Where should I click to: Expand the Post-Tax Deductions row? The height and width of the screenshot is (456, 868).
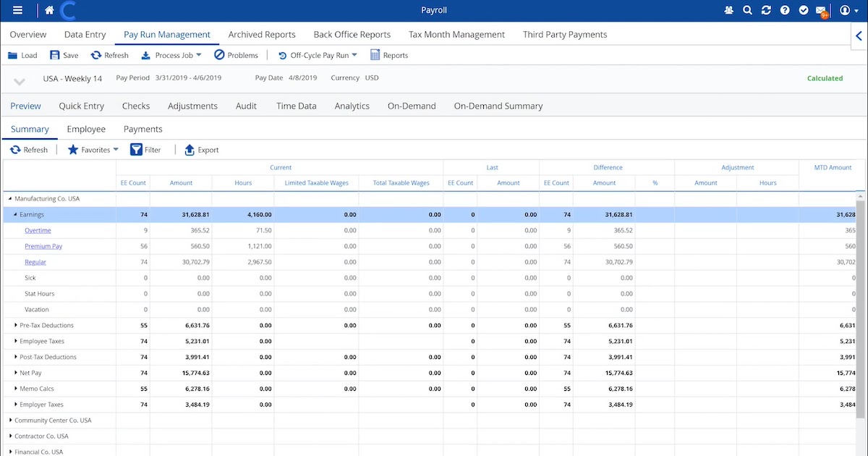coord(16,357)
